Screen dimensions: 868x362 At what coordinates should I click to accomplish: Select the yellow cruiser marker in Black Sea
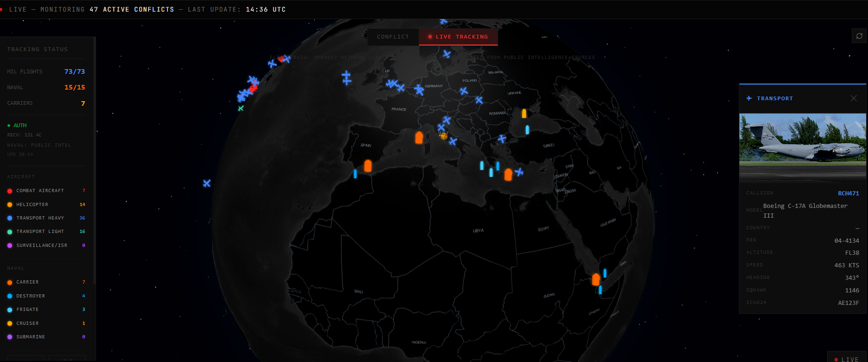524,113
